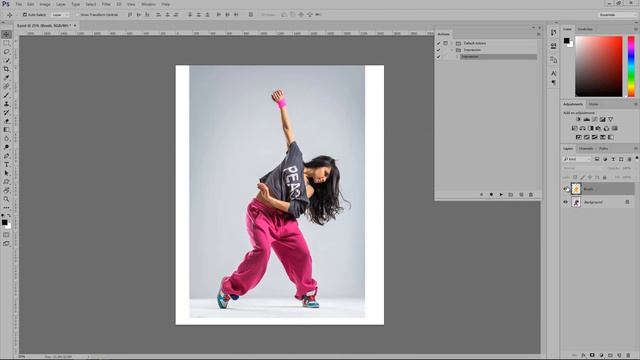Toggle dialog box for Default Actions
Screen dimensions: 640x360
[x=445, y=43]
